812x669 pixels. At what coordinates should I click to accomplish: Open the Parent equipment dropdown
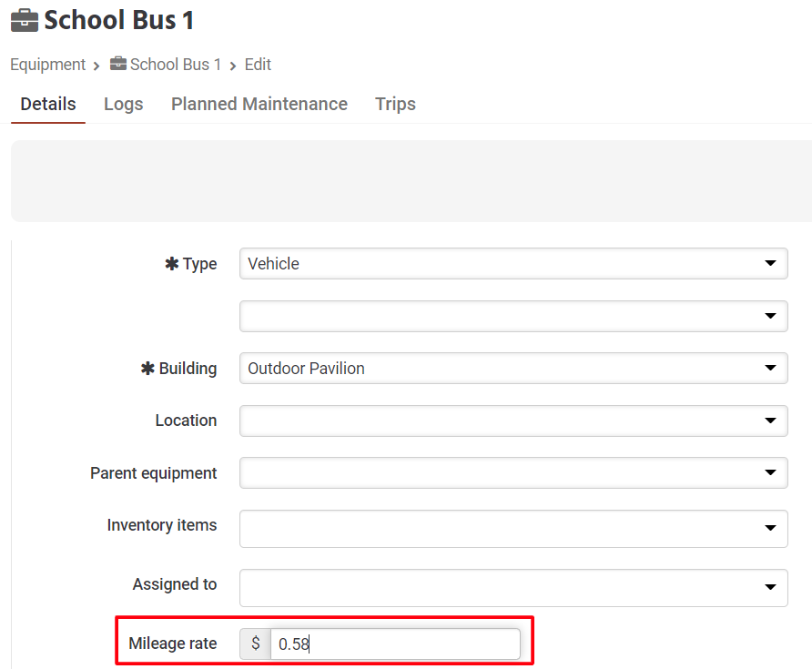tap(513, 473)
